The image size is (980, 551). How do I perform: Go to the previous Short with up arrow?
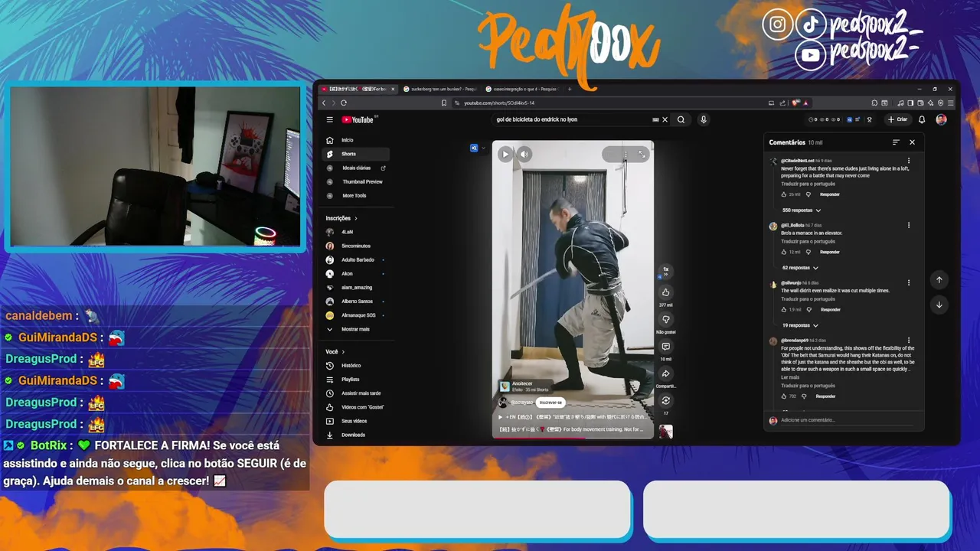tap(939, 280)
